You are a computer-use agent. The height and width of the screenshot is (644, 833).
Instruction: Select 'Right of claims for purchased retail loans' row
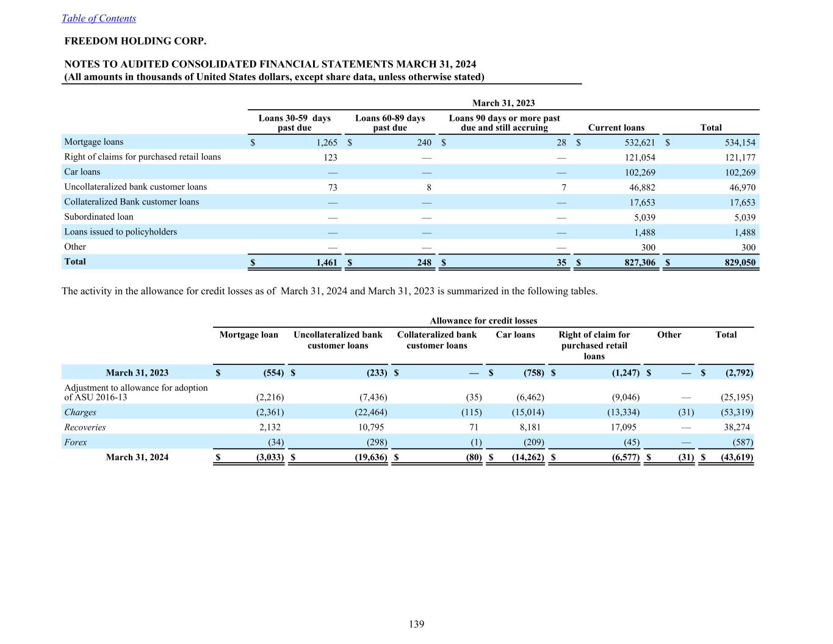click(x=142, y=157)
